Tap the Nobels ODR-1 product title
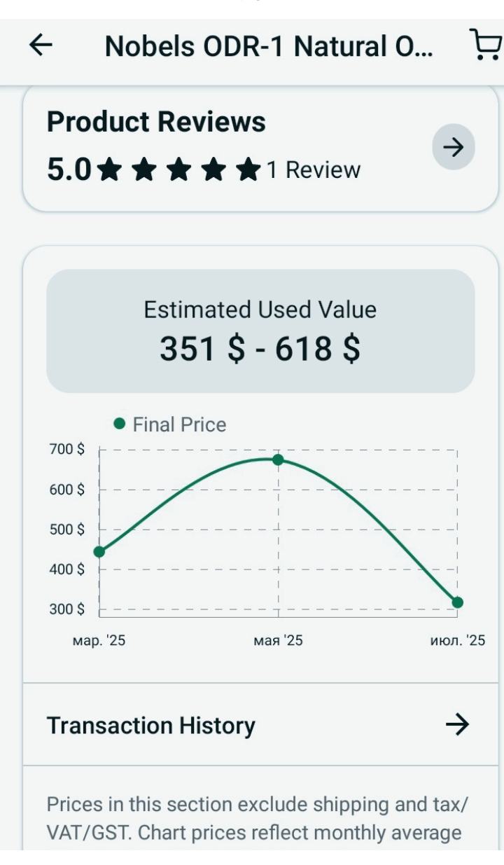 click(x=269, y=46)
